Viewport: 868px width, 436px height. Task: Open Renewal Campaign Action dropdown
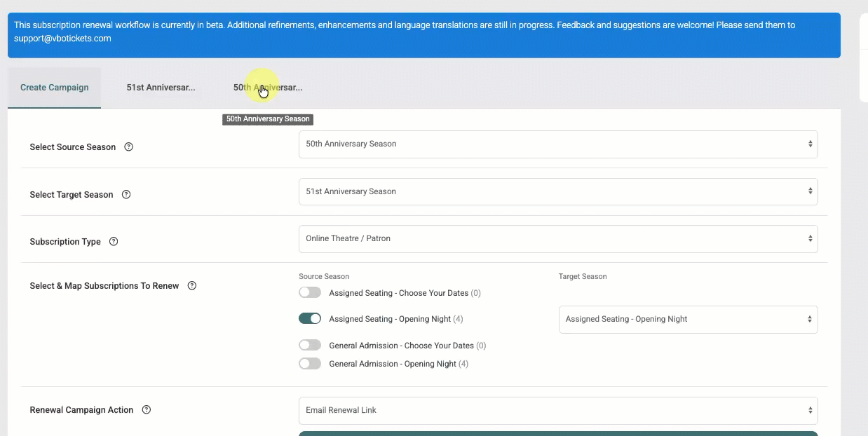(x=558, y=411)
